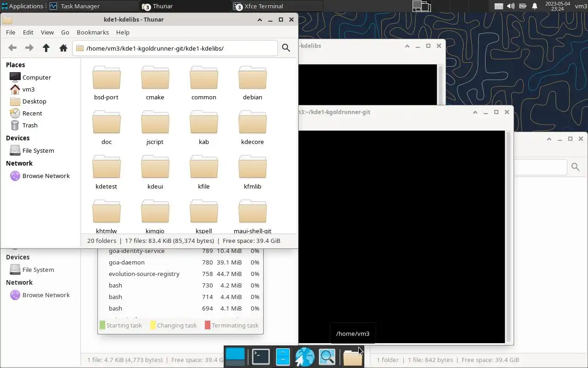Open the Edit menu
This screenshot has height=368, width=588.
(x=28, y=32)
